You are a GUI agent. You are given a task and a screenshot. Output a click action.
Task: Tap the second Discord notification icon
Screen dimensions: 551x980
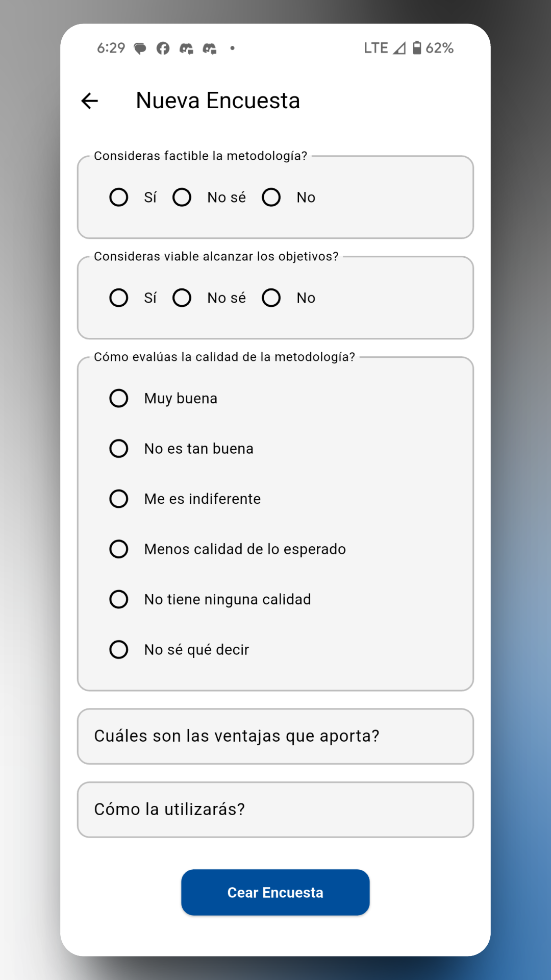pos(210,48)
